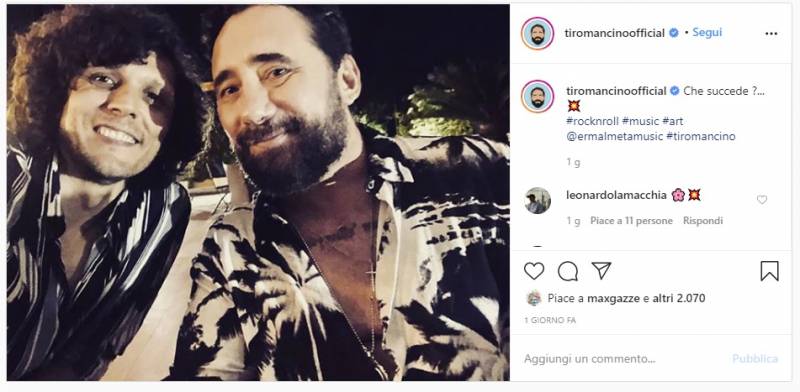Screen dimensions: 800x392
Task: Open tiromancinoofficial profile picture in the header
Action: (537, 34)
